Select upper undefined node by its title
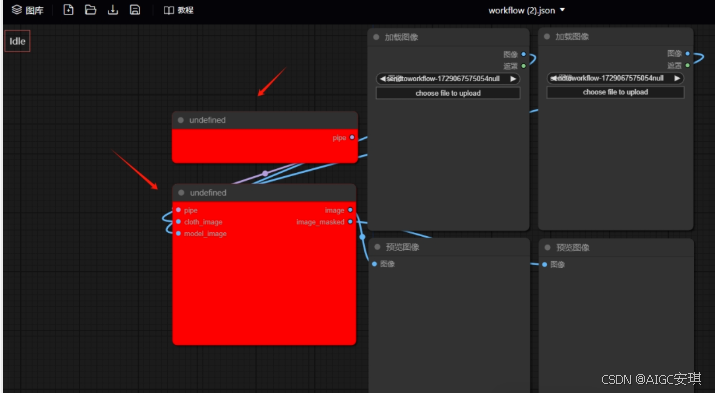The height and width of the screenshot is (393, 715). click(x=207, y=120)
